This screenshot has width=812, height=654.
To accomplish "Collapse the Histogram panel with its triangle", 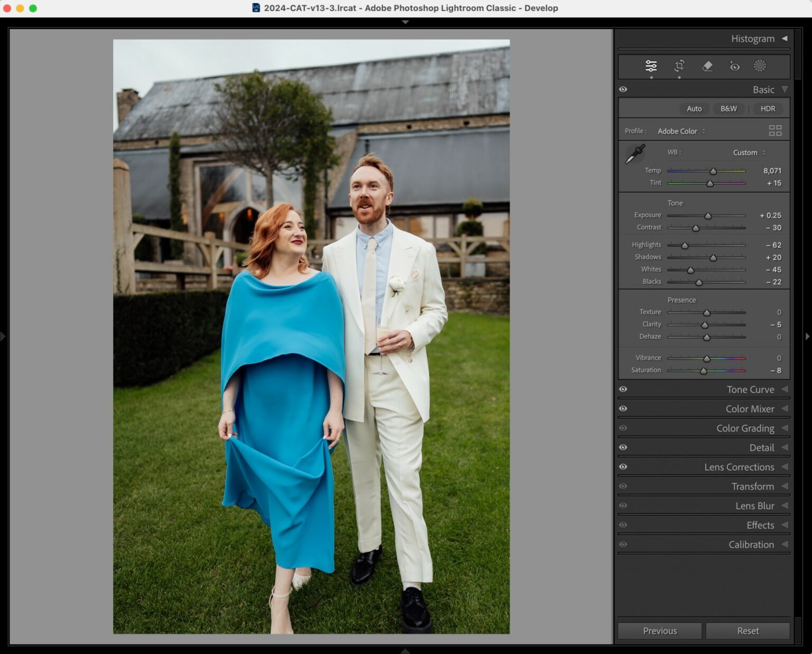I will coord(785,38).
